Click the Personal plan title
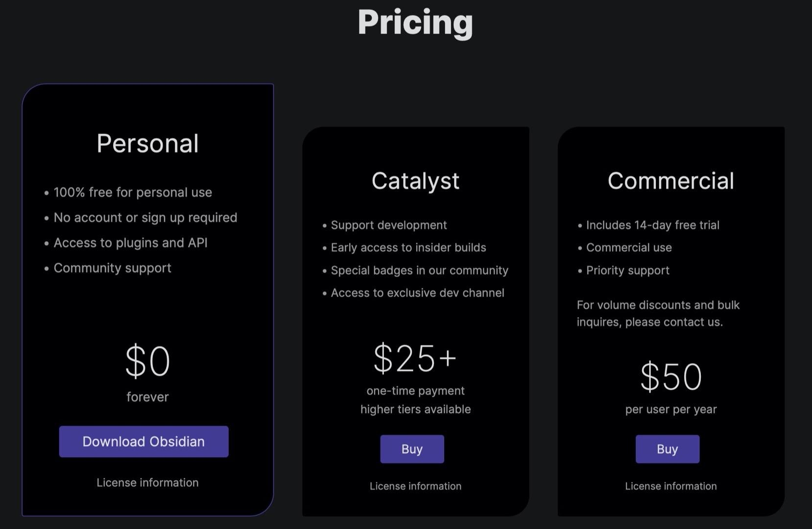 147,143
